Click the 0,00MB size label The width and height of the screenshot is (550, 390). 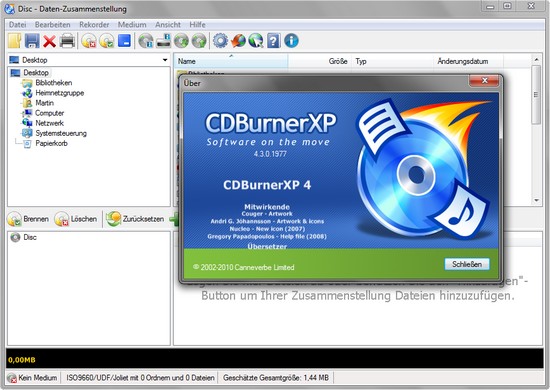point(21,360)
